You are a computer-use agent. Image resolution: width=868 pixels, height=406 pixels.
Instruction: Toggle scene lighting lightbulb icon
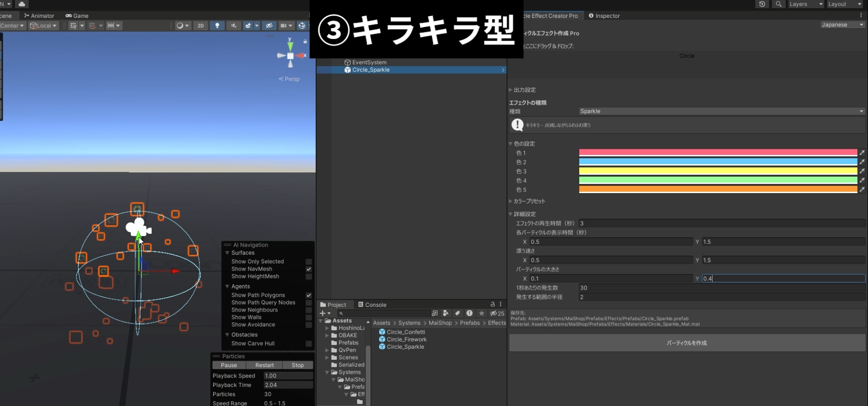[217, 26]
